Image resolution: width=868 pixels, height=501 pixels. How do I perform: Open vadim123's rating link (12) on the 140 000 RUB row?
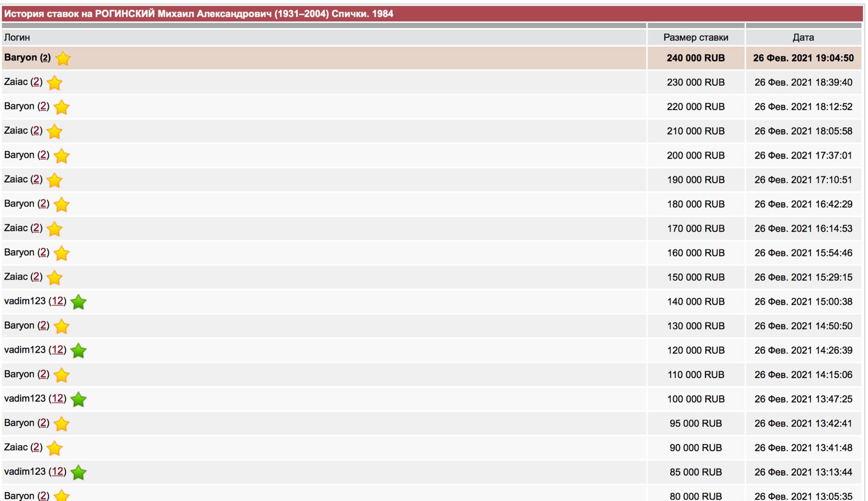57,301
